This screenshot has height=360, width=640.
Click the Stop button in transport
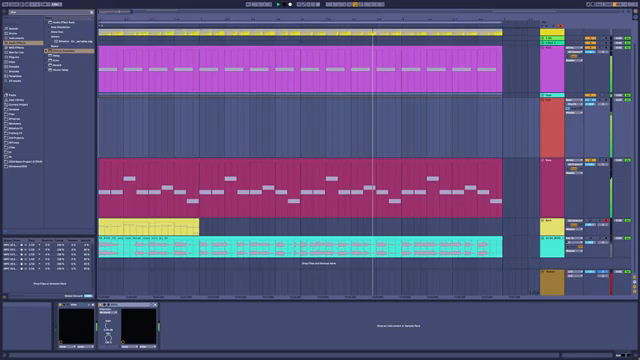(284, 4)
